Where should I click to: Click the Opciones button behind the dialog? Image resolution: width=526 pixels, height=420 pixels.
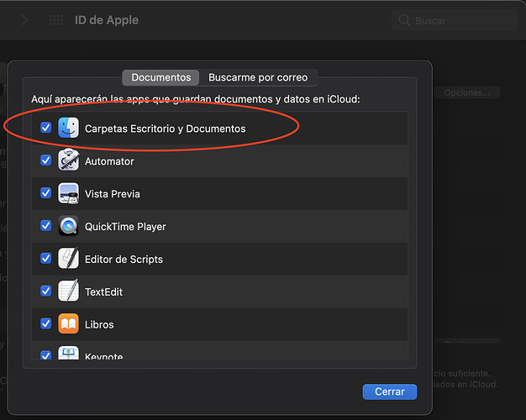coord(466,92)
